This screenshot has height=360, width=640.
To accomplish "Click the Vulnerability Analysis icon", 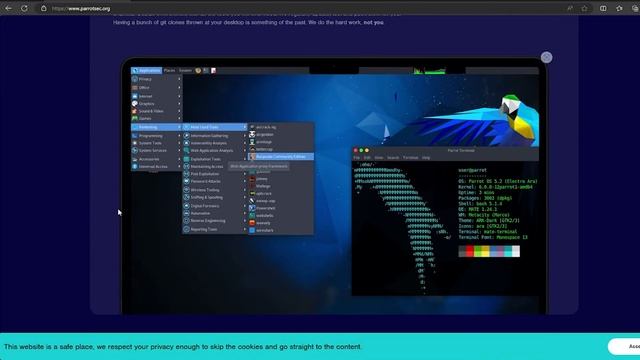I will pyautogui.click(x=187, y=143).
